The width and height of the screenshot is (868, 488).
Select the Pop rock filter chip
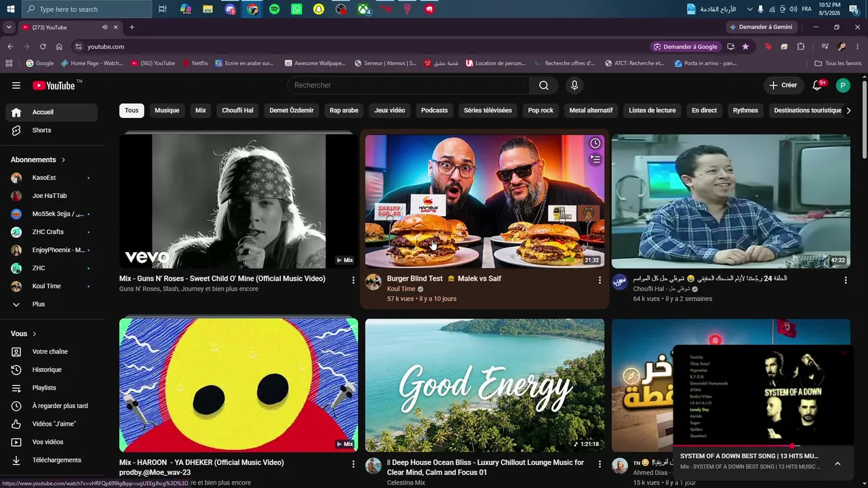(x=540, y=110)
